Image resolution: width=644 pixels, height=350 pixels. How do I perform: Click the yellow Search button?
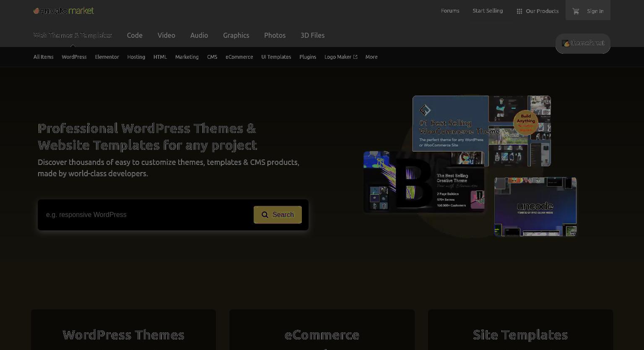(278, 215)
